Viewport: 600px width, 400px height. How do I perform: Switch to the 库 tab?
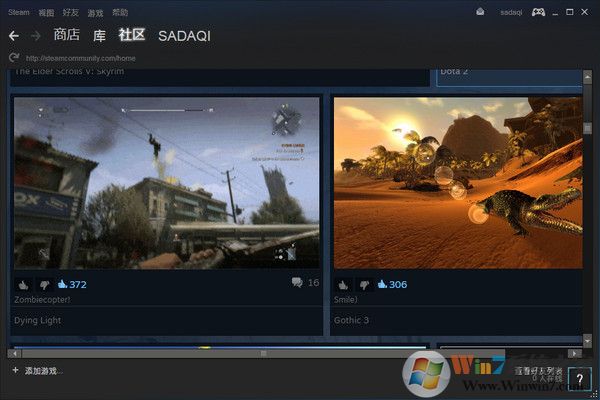pos(99,36)
